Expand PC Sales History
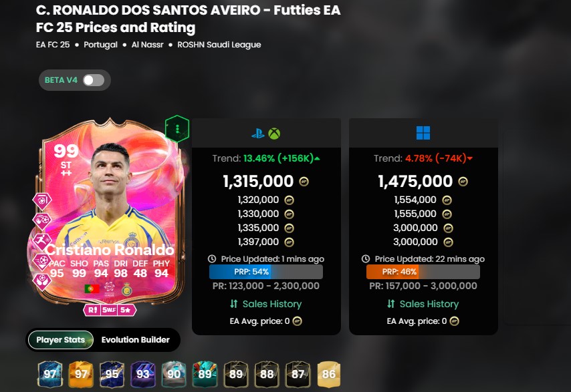Image resolution: width=571 pixels, height=392 pixels. pos(423,304)
